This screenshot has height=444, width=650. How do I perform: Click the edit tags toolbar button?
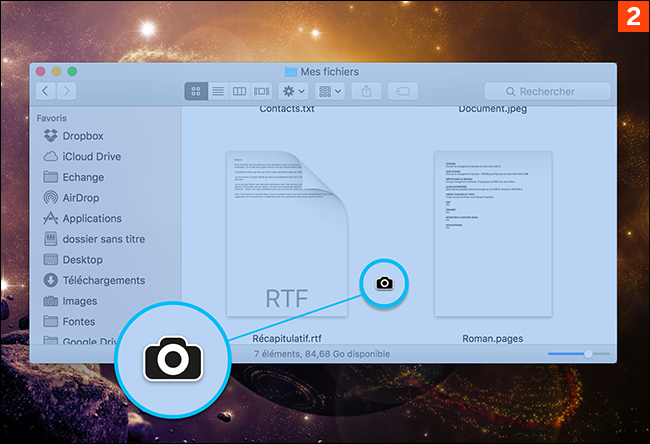click(402, 91)
